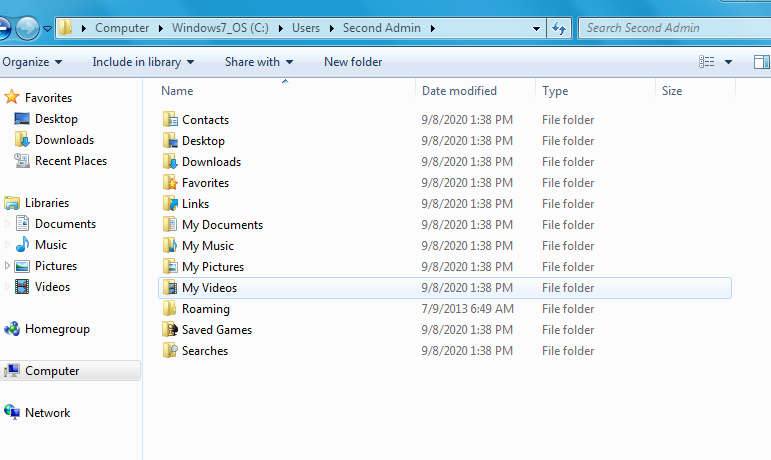
Task: Expand the Videos library tree arrow
Action: (7, 287)
